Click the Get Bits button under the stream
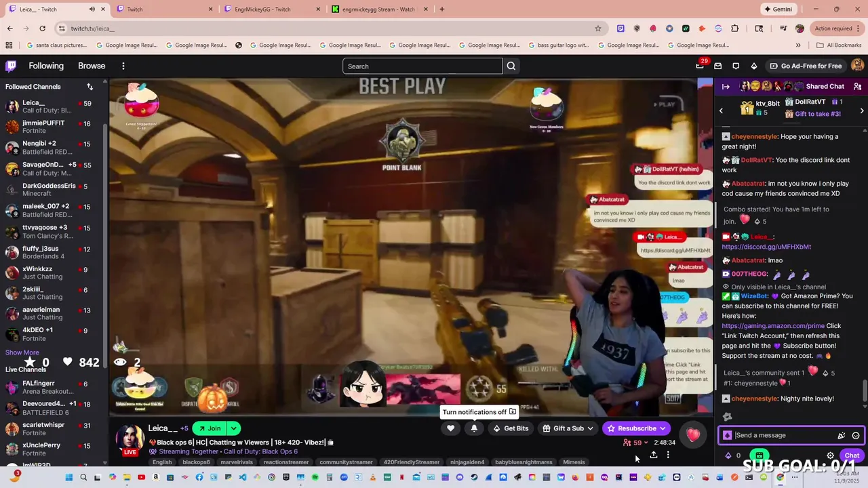 pos(511,428)
